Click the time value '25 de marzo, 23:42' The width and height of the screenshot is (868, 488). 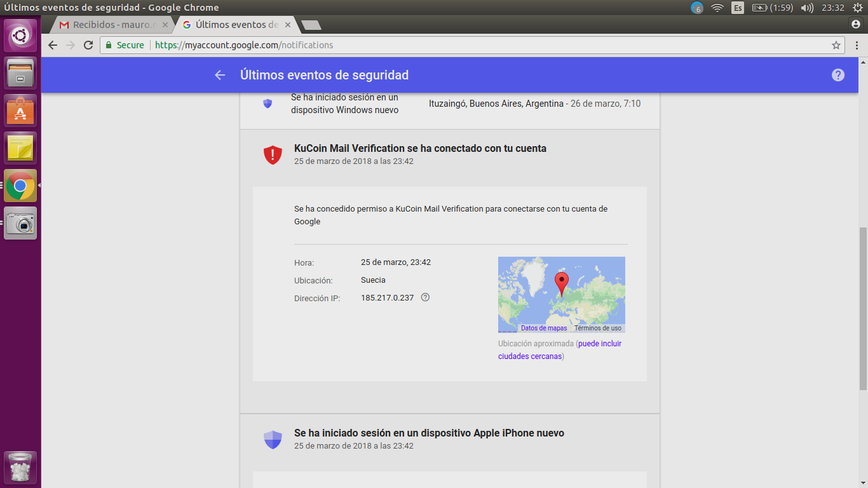pyautogui.click(x=396, y=262)
